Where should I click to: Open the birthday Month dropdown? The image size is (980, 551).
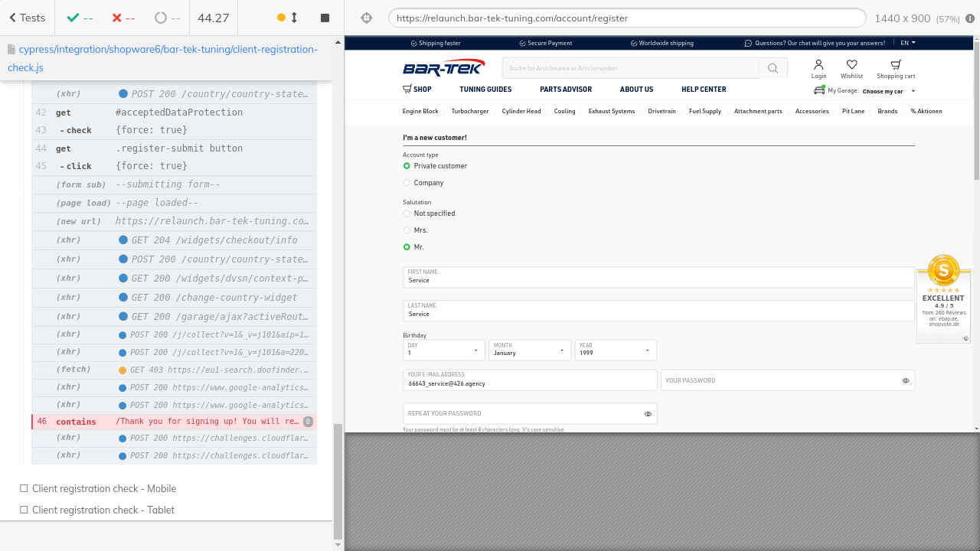(530, 350)
